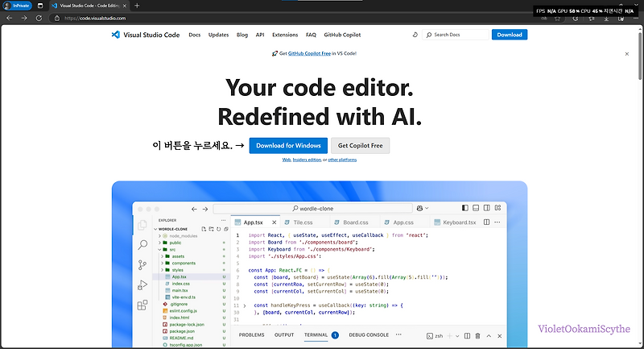Open the Web link
This screenshot has height=349, width=644.
tap(287, 160)
